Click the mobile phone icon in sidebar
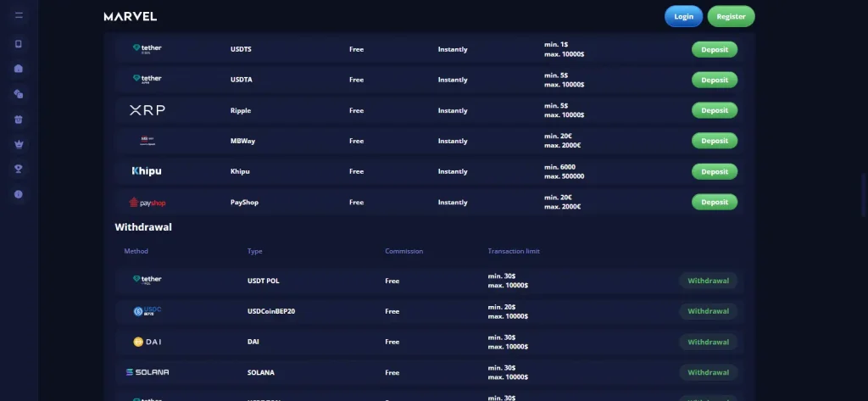The width and height of the screenshot is (868, 401). [19, 44]
